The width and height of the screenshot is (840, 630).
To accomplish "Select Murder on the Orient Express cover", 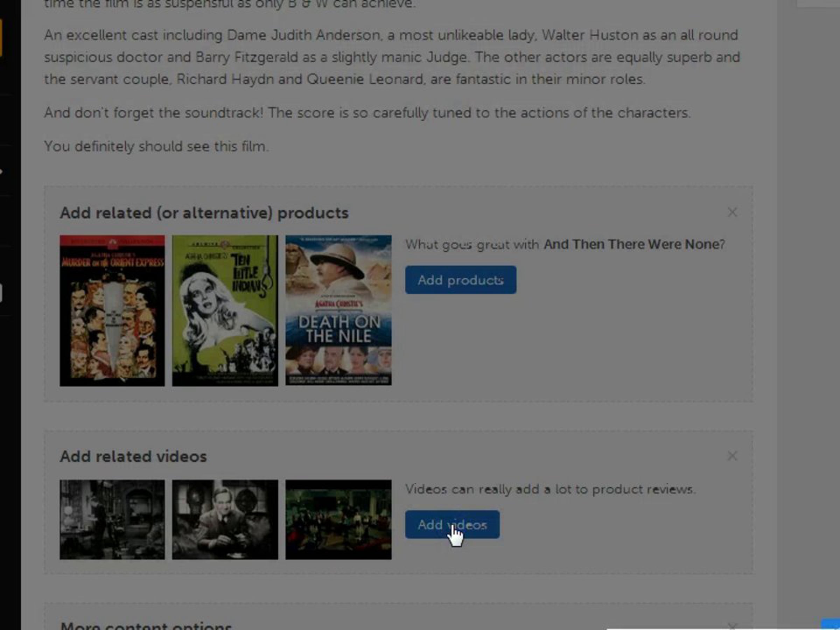I will tap(112, 311).
